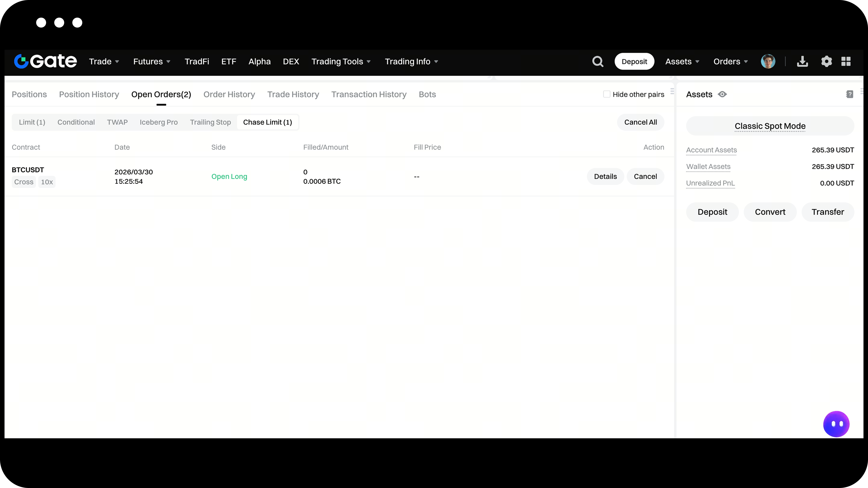Click the download app icon
The image size is (868, 488).
coord(802,62)
